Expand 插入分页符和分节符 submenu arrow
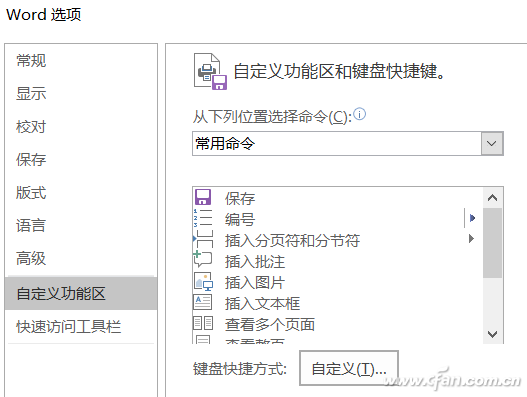Viewport: 527px width, 397px height. click(x=471, y=239)
